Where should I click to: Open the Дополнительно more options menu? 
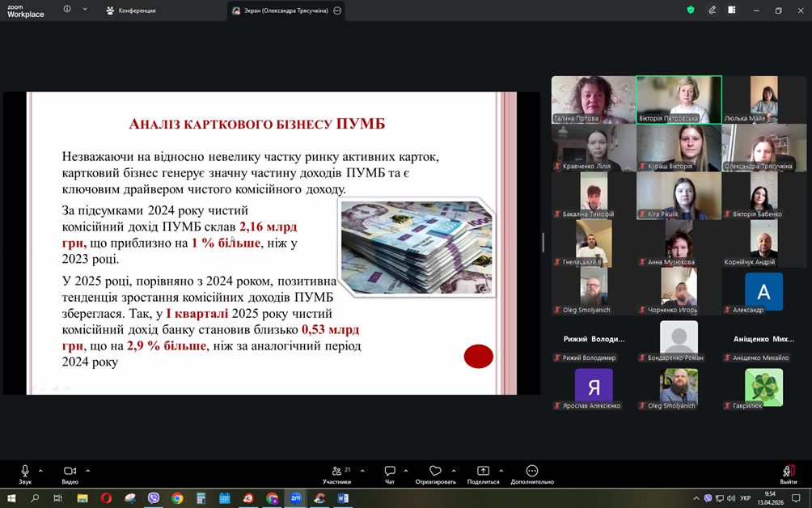(531, 472)
